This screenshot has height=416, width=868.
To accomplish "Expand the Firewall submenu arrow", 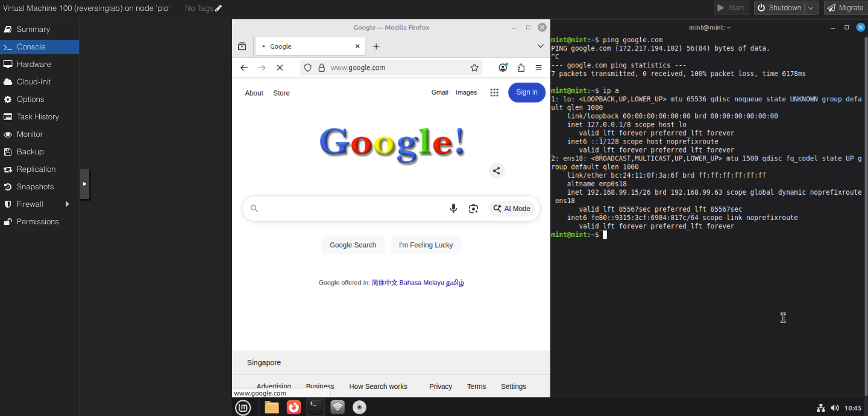I will (67, 204).
